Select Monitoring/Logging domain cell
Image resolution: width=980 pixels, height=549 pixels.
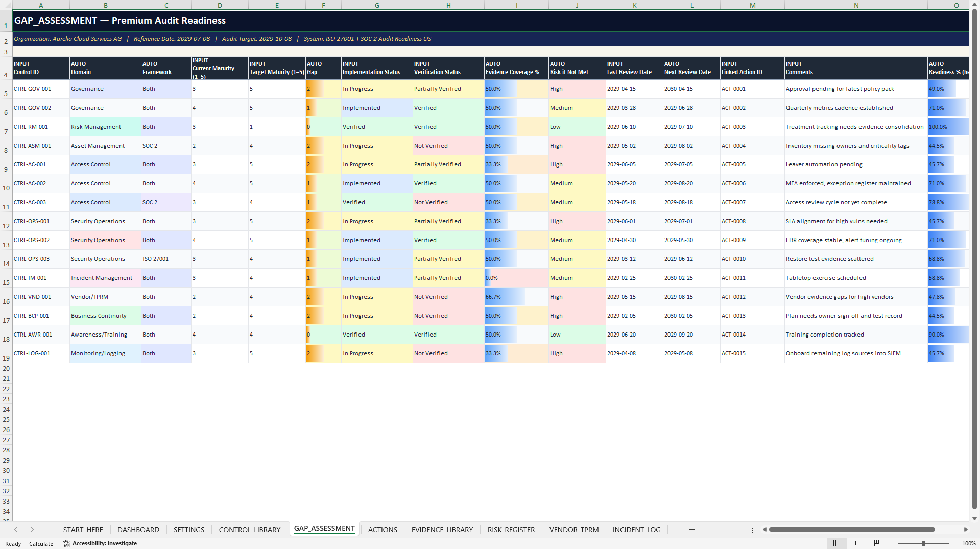coord(105,353)
